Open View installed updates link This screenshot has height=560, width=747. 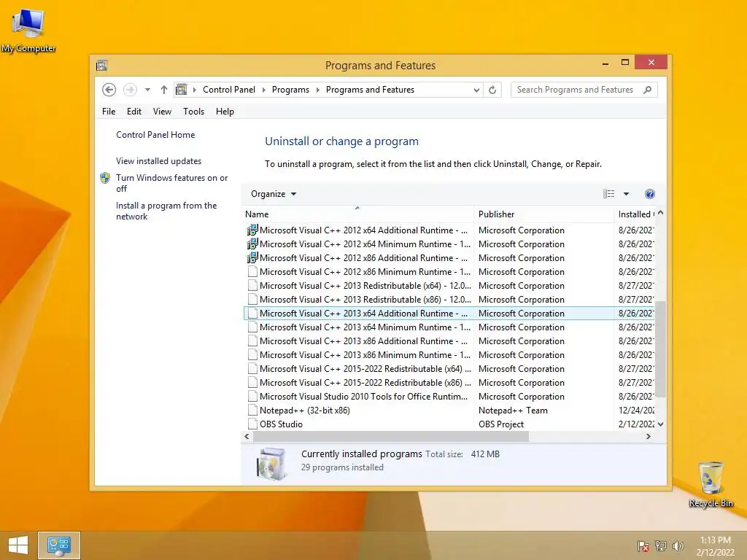158,161
